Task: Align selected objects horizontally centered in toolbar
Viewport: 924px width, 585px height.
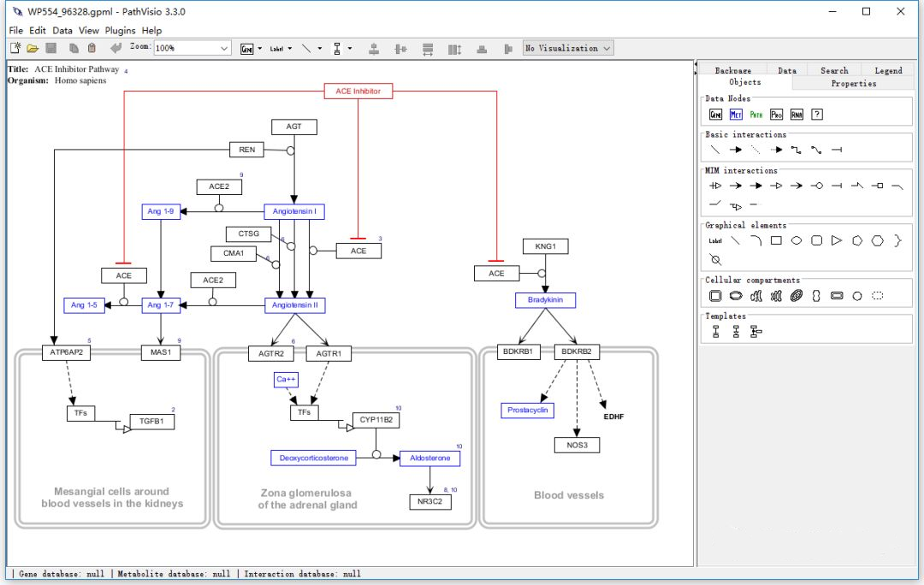Action: [374, 49]
